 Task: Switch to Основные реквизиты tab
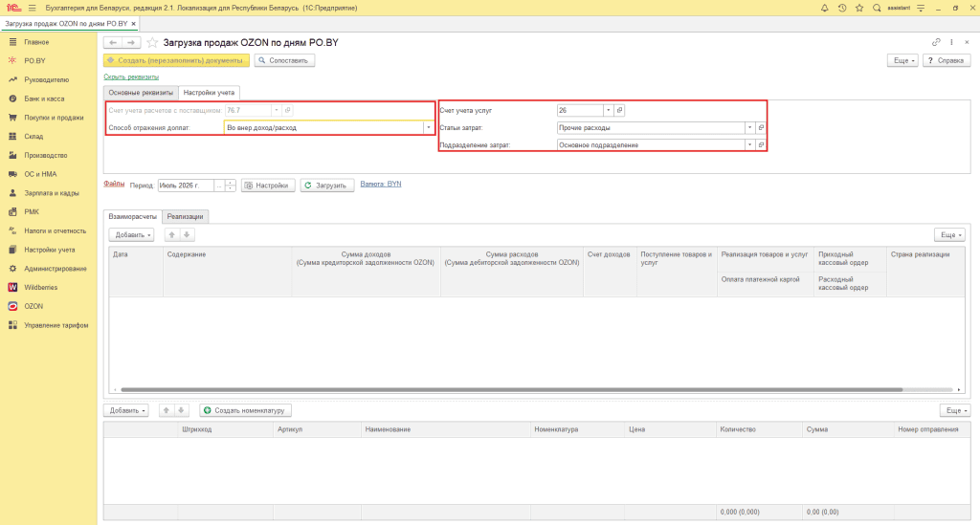[x=141, y=93]
